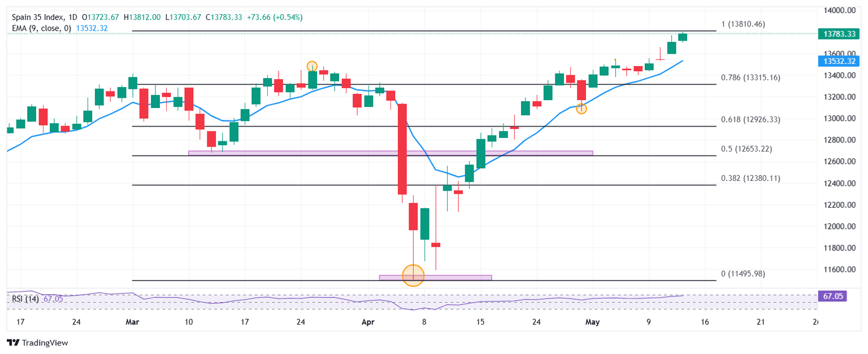The image size is (868, 354).
Task: Select the small purple rectangle at the 11495 low
Action: click(x=435, y=278)
